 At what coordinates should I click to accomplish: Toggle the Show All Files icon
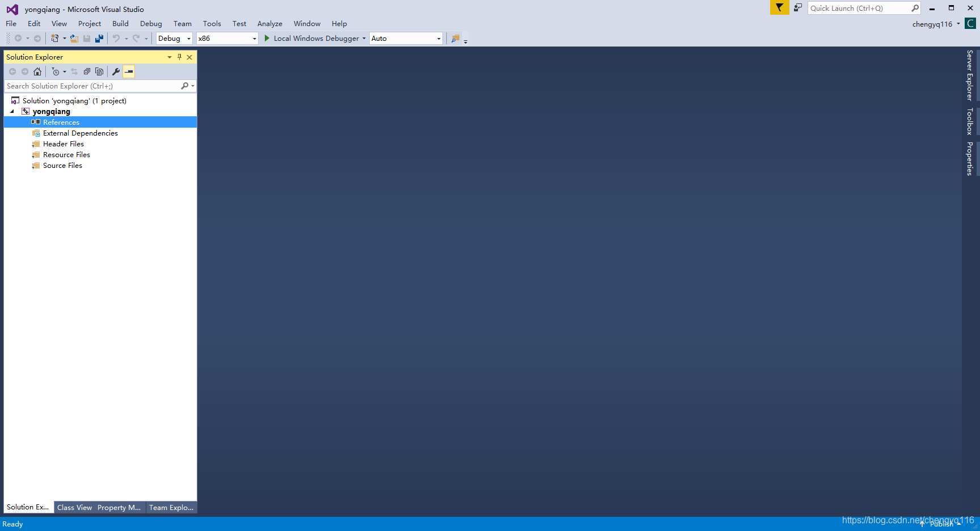99,71
